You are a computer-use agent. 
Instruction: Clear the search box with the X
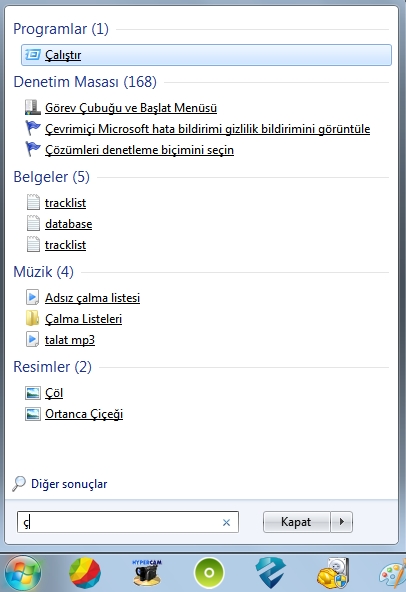point(226,523)
